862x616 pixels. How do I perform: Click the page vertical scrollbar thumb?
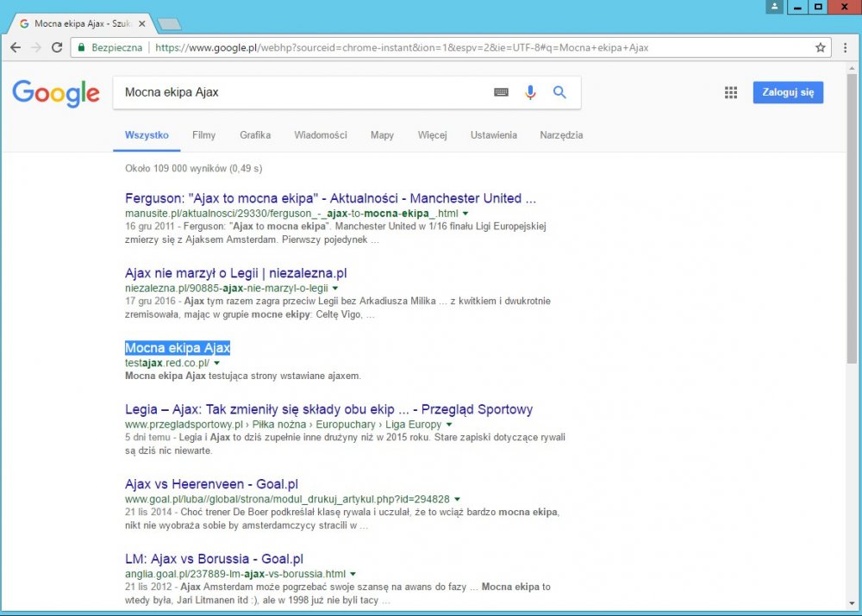(852, 218)
